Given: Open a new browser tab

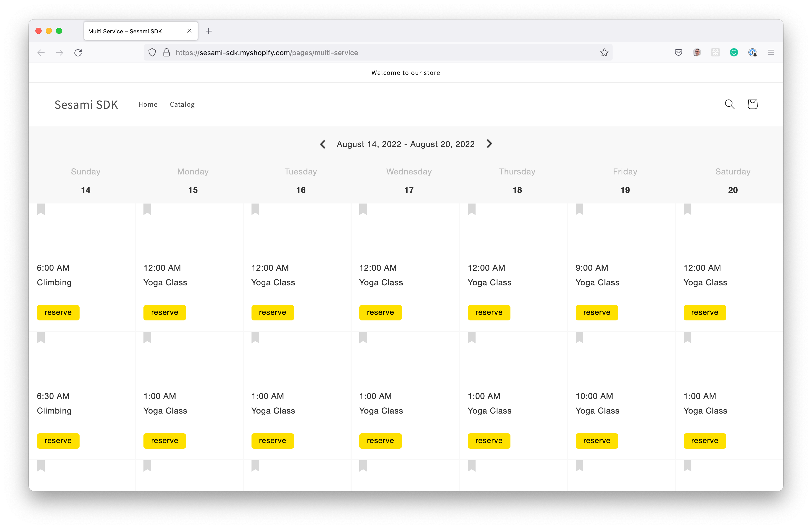Looking at the screenshot, I should (x=209, y=31).
